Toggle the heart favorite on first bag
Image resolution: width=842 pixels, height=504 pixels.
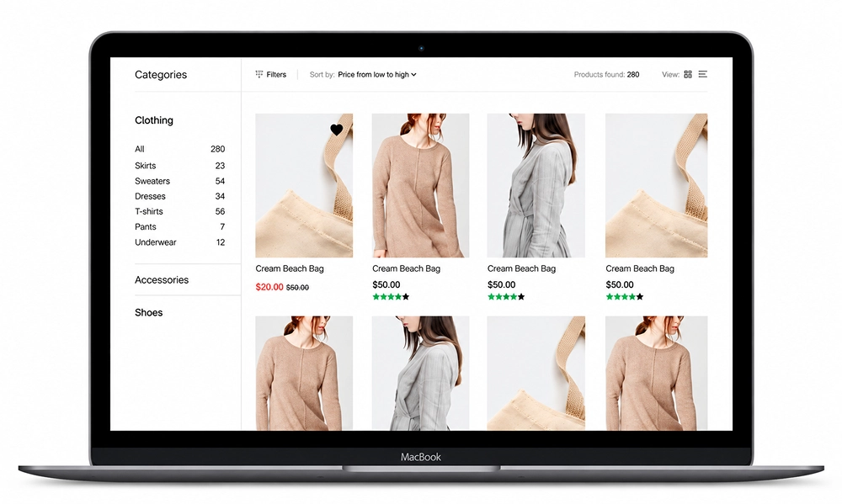tap(336, 130)
